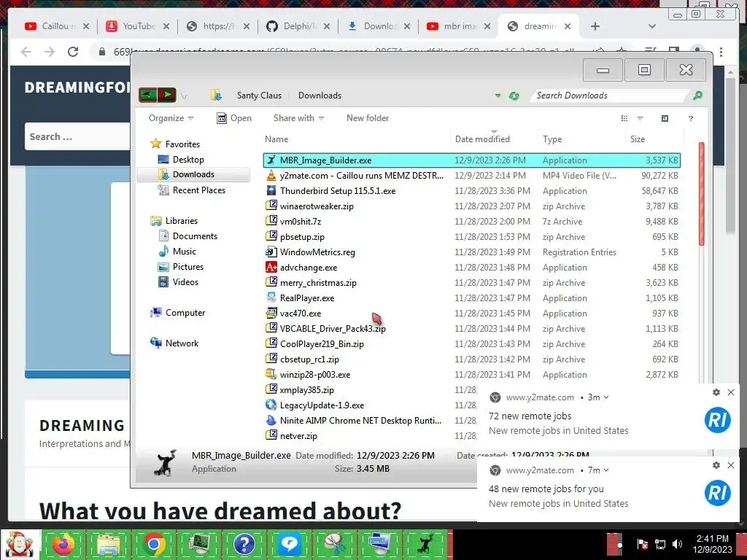
Task: Expand Chrome tab search chevron
Action: [652, 26]
